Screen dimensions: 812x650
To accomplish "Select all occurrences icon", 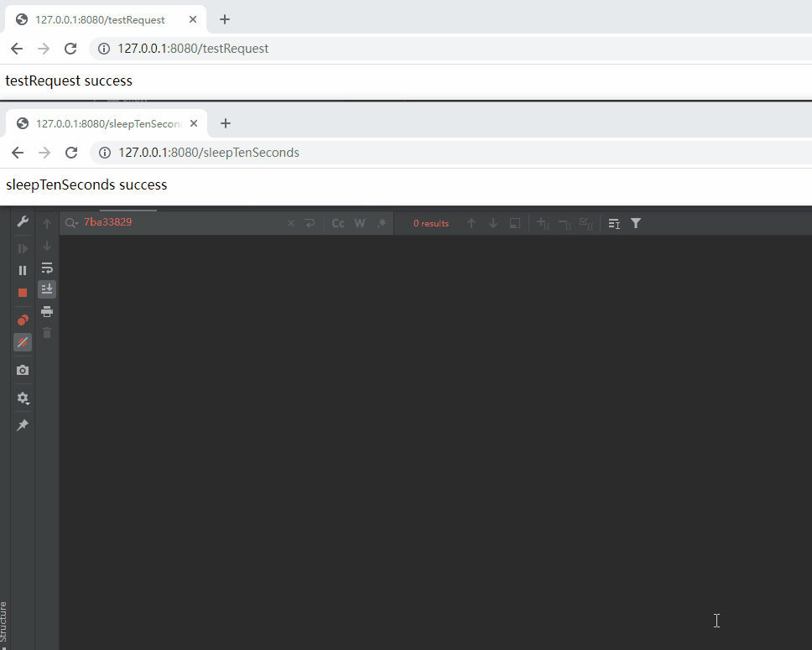I will pos(586,223).
